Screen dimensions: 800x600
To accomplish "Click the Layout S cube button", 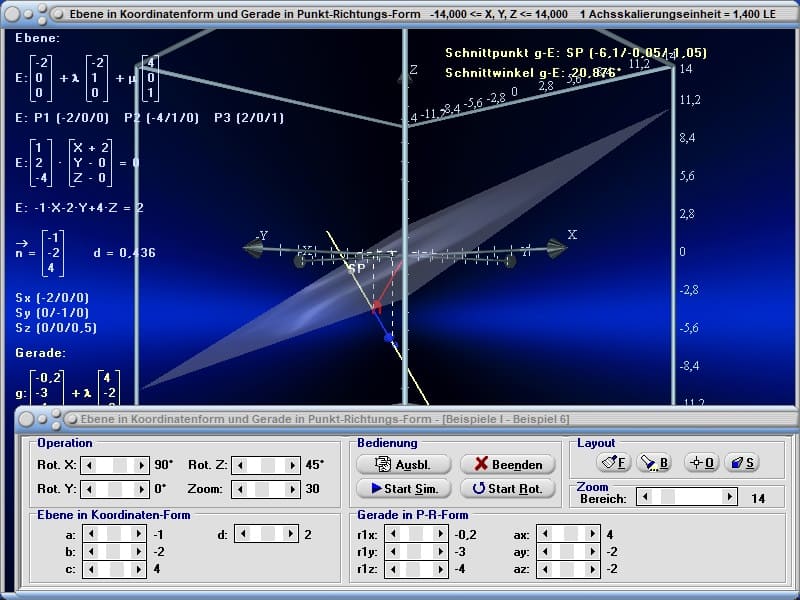I will 742,463.
